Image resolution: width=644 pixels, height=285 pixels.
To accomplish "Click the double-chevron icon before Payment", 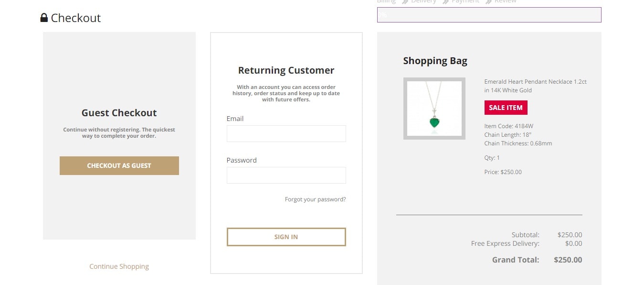I will click(446, 2).
